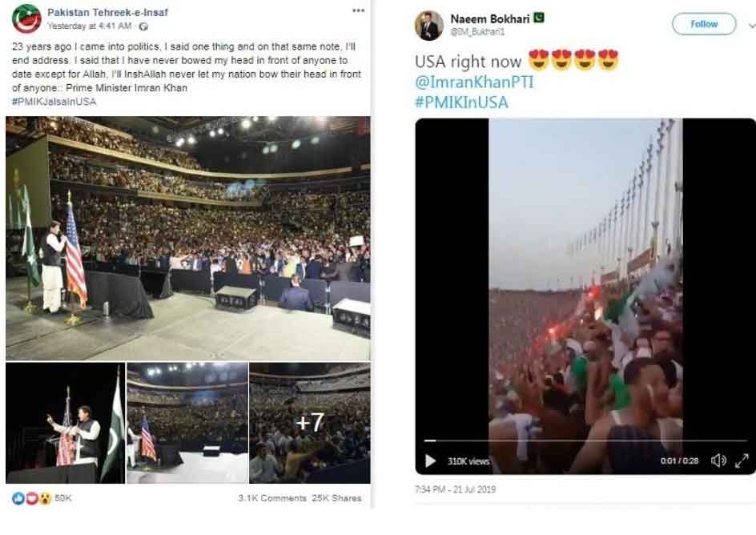This screenshot has height=535, width=756.
Task: Open the +7 more photos thumbnail
Action: [x=309, y=423]
